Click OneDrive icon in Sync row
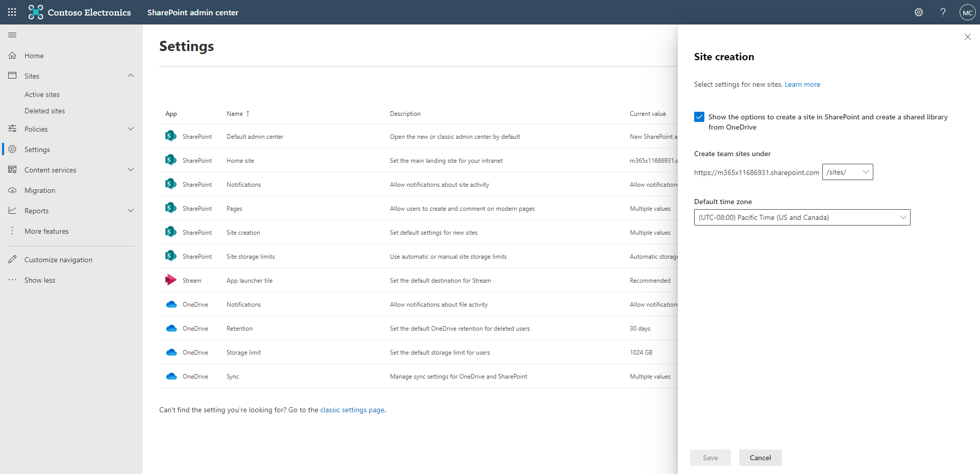This screenshot has width=980, height=474. click(171, 376)
